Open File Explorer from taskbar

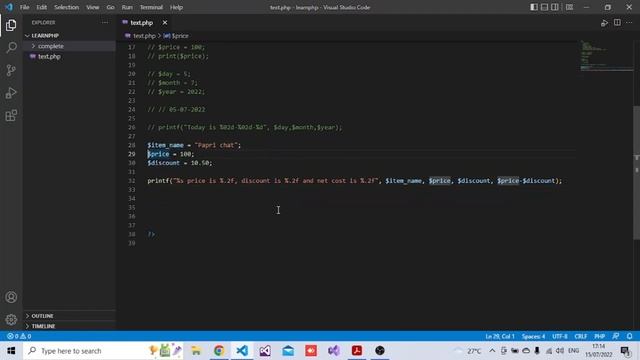[x=196, y=351]
